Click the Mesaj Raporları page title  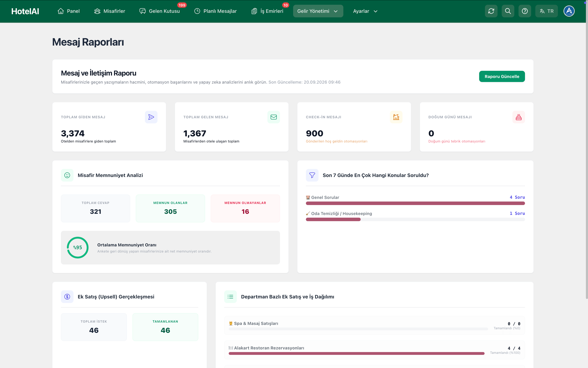click(x=88, y=42)
